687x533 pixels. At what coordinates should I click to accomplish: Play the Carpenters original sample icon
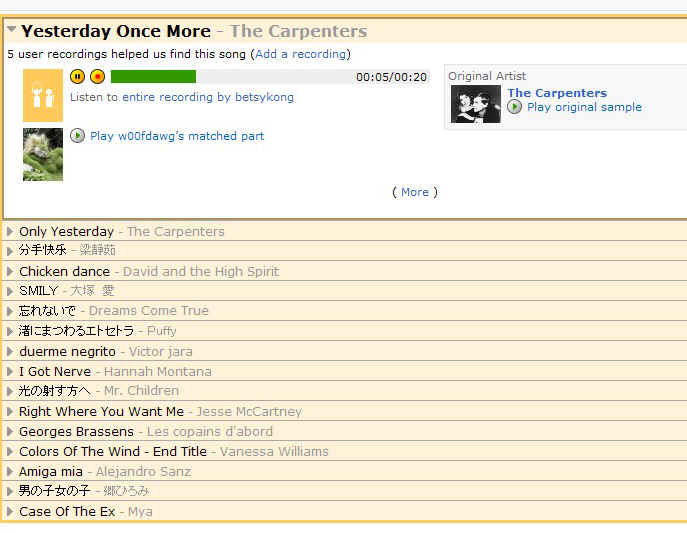click(514, 106)
